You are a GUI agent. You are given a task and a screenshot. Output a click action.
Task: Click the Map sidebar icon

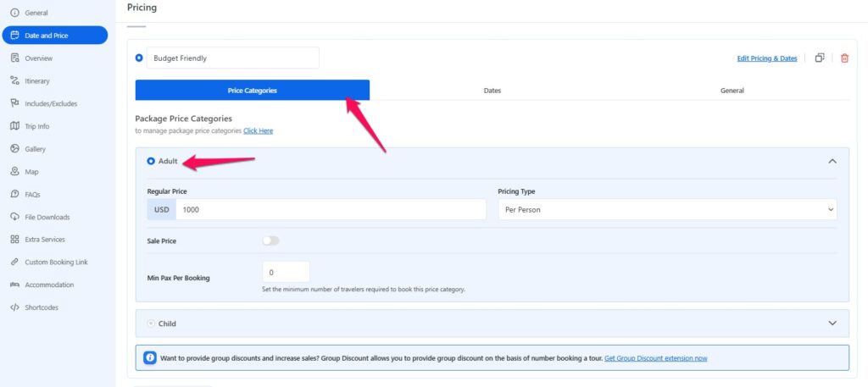tap(14, 172)
